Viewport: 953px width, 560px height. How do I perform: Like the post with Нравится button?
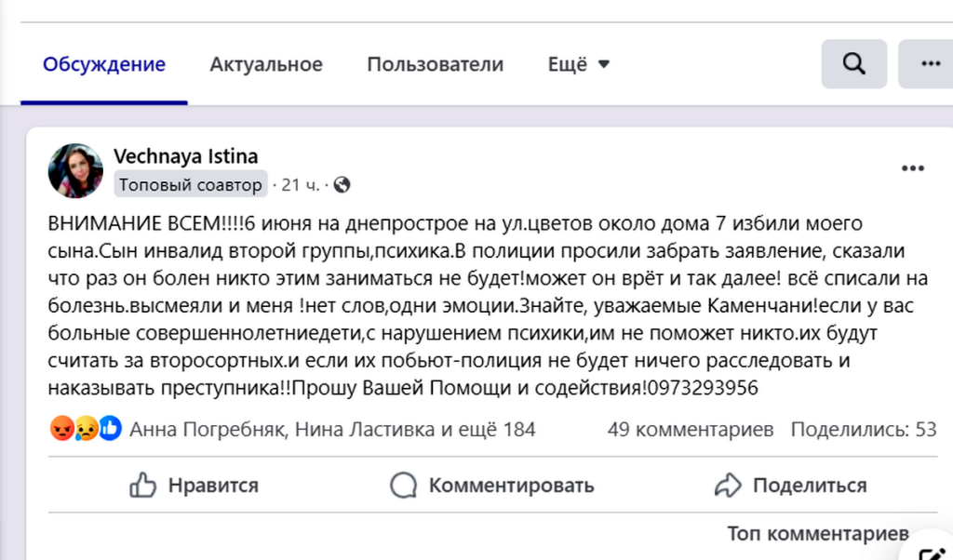194,486
